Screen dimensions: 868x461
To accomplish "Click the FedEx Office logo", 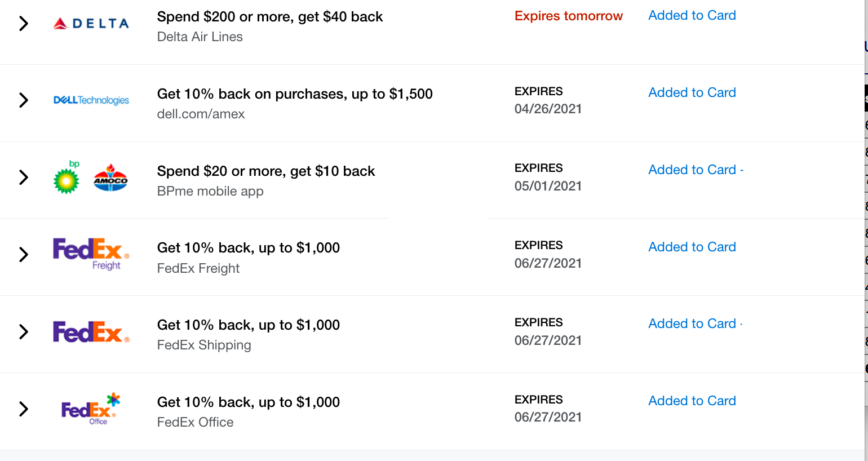I will (91, 409).
